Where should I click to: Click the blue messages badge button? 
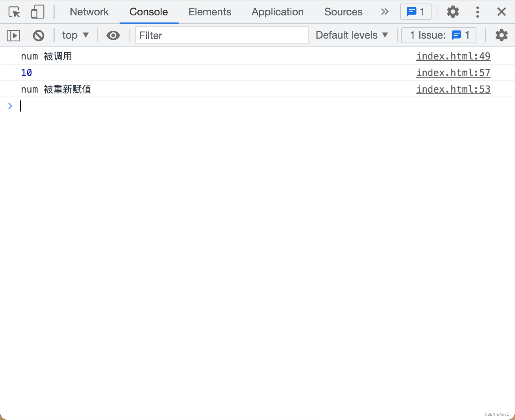coord(415,12)
